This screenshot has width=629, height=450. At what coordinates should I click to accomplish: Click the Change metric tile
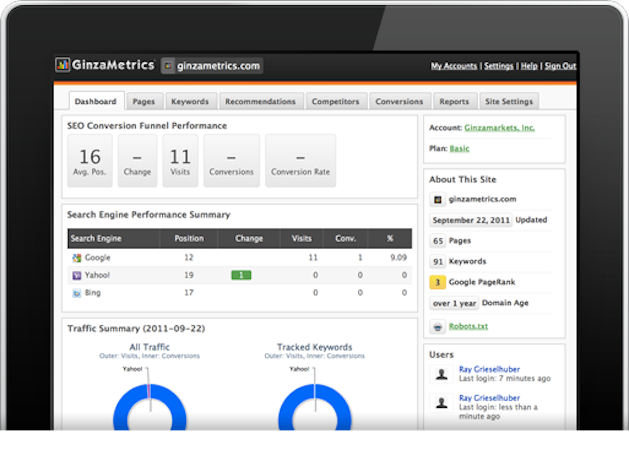click(137, 160)
